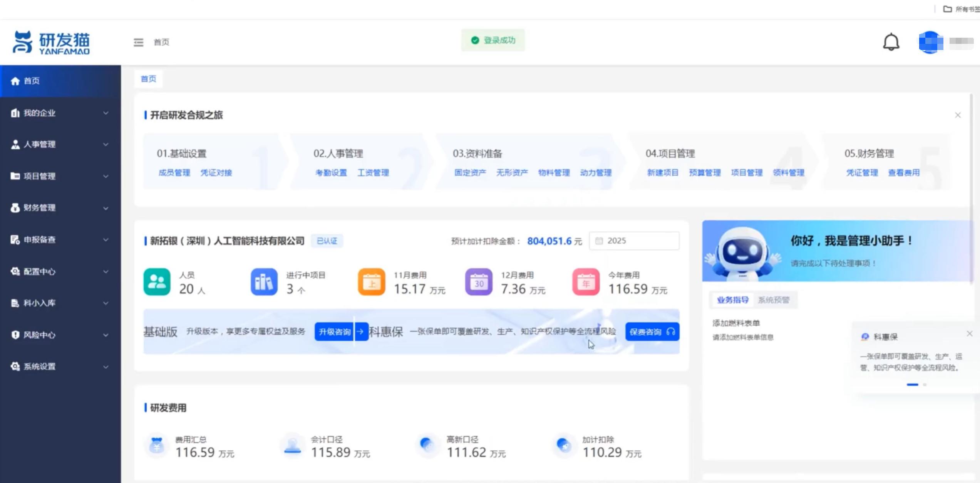Image resolution: width=980 pixels, height=483 pixels.
Task: Click 添加燃料表单 task item
Action: (x=736, y=323)
